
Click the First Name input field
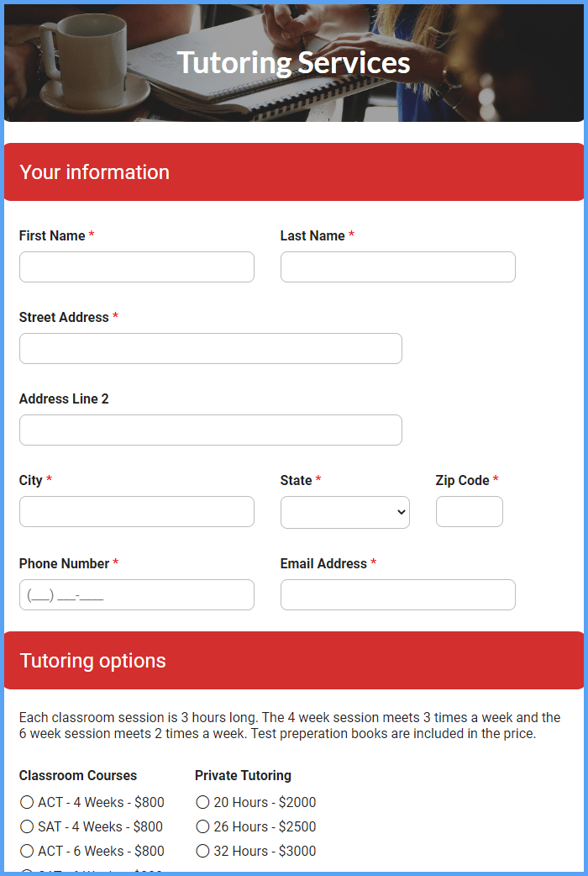click(137, 267)
